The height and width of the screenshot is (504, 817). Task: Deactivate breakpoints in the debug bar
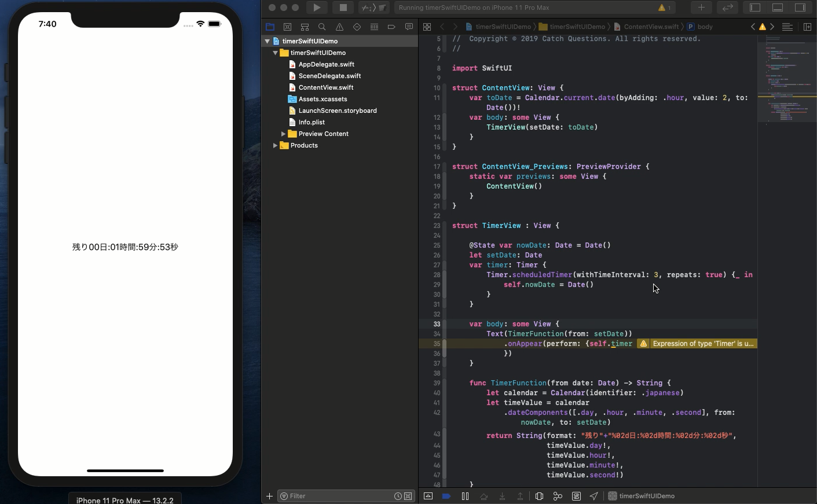[447, 496]
